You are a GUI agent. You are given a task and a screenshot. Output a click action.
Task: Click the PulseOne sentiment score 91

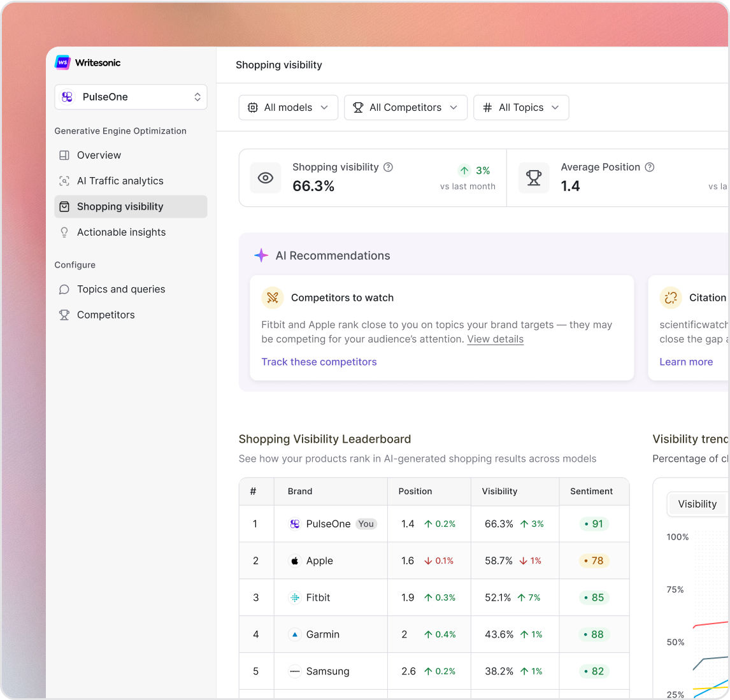(594, 524)
